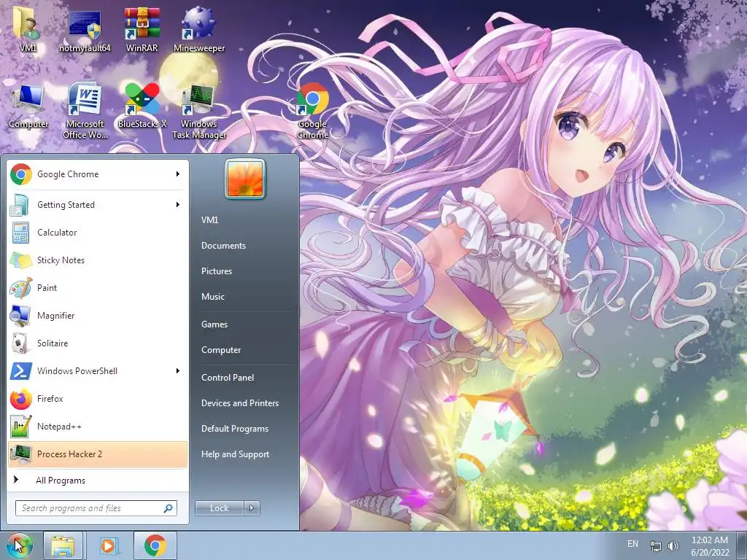Open Control Panel from the Start menu
Image resolution: width=747 pixels, height=560 pixels.
[x=228, y=378]
